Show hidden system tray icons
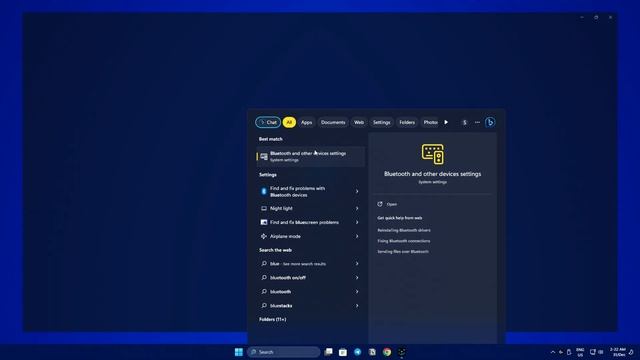This screenshot has height=360, width=640. click(553, 352)
